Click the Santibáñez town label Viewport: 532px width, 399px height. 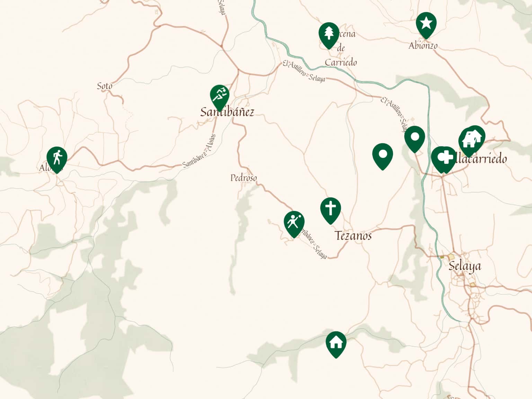227,112
